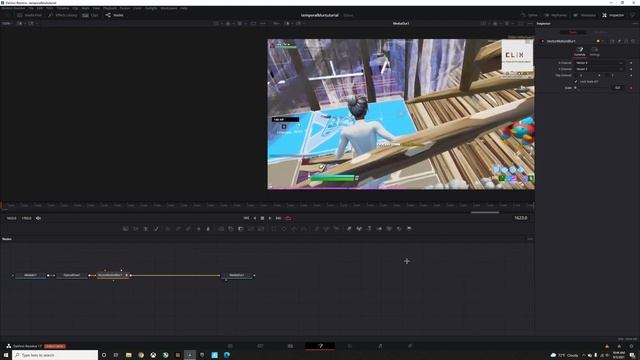Image resolution: width=640 pixels, height=360 pixels.
Task: Add a Transform node from toolbar
Action: [261, 229]
